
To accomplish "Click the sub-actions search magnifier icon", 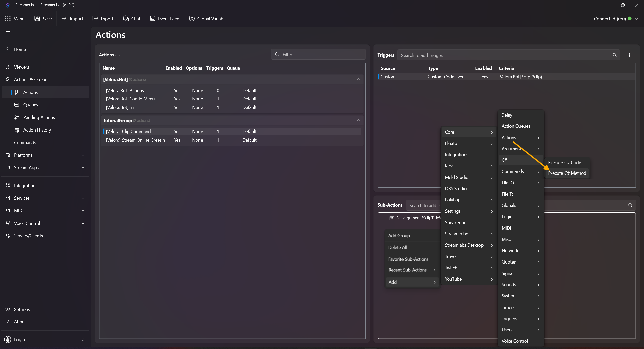I will 630,205.
